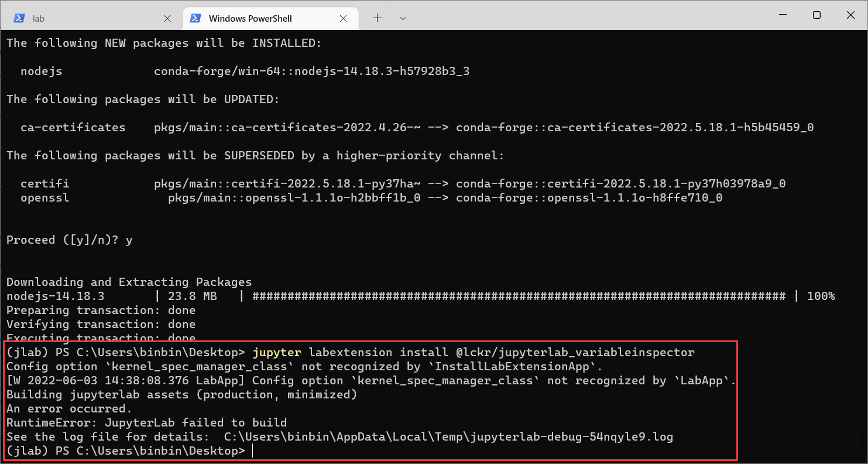Click the "23.8 MB" size value
Viewport: 868px width, 464px height.
192,296
